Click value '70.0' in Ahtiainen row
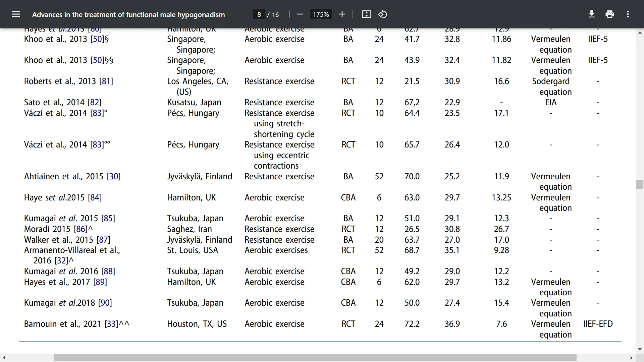 coord(412,177)
